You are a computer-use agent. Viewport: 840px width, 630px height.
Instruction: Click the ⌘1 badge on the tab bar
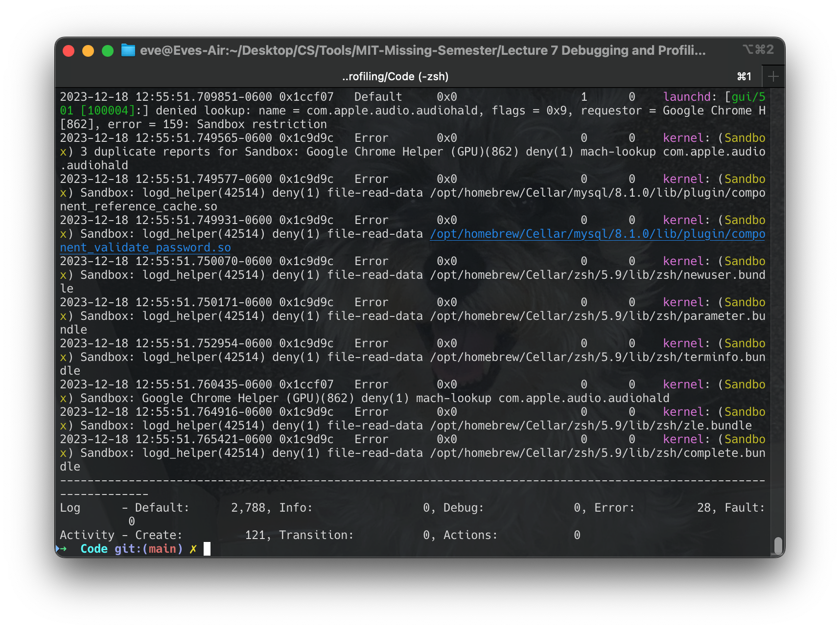coord(744,76)
